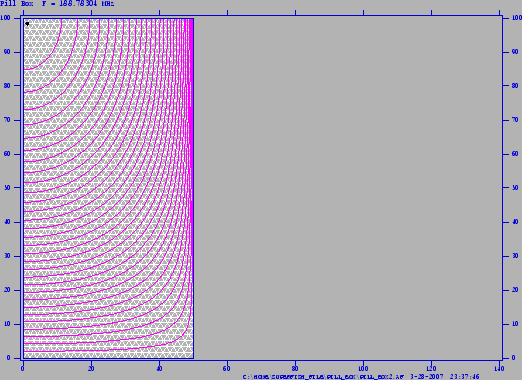Click the left axis label 60
522x380 pixels.
[7, 154]
